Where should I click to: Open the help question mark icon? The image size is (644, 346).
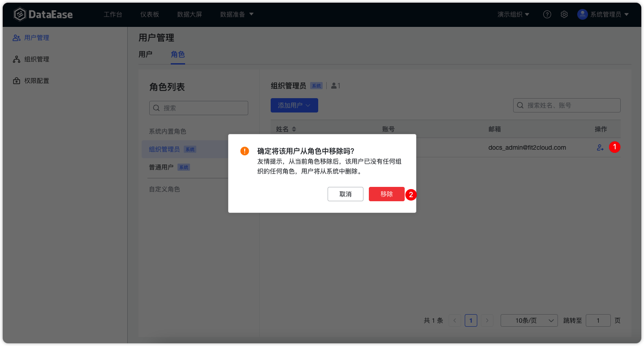click(x=547, y=14)
